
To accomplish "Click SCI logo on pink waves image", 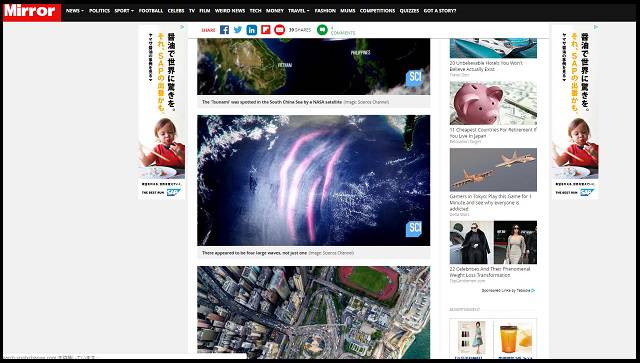I will click(413, 229).
